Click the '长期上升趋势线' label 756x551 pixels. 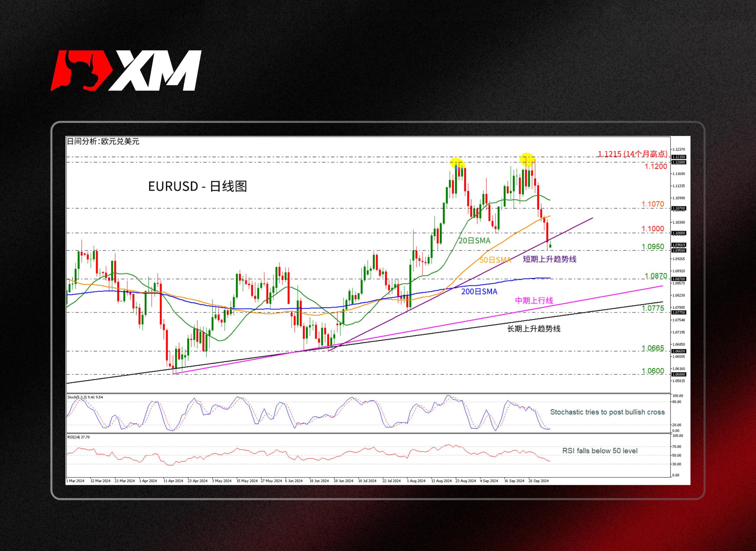(x=534, y=328)
